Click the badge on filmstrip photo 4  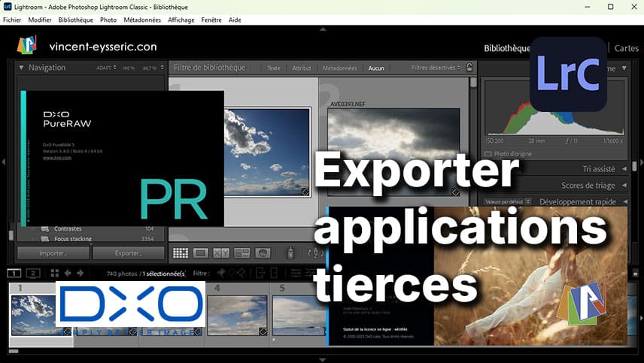click(263, 331)
